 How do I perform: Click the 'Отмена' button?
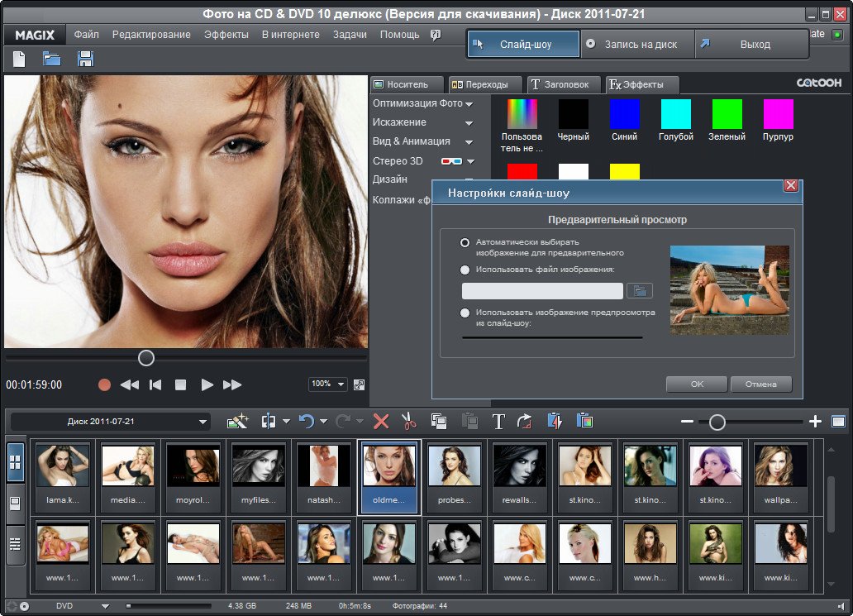point(760,384)
